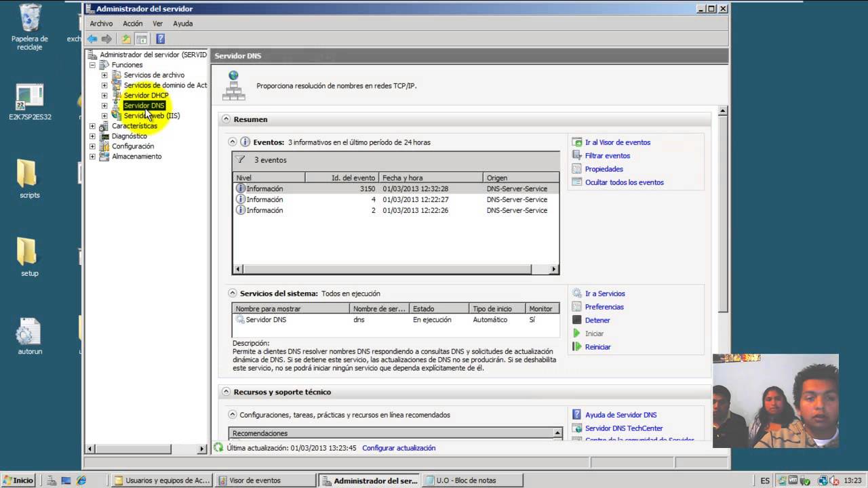Image resolution: width=868 pixels, height=488 pixels.
Task: Expand the Diagnóstico node
Action: (92, 136)
